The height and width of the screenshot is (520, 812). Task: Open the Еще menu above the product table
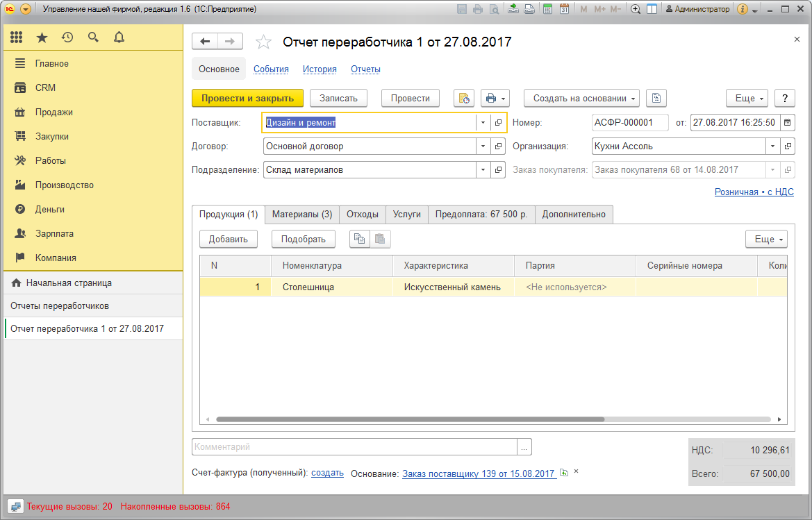(x=766, y=239)
